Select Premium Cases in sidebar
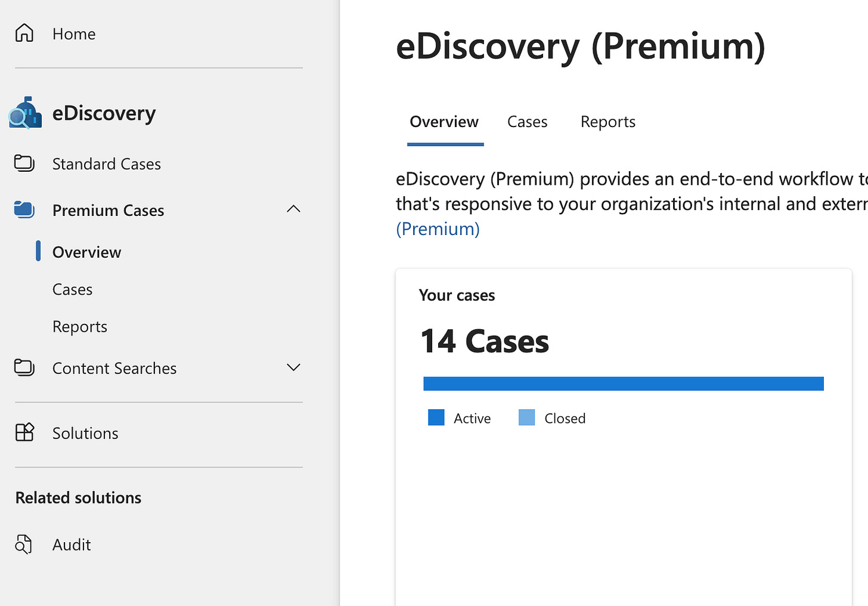Image resolution: width=868 pixels, height=606 pixels. [108, 211]
